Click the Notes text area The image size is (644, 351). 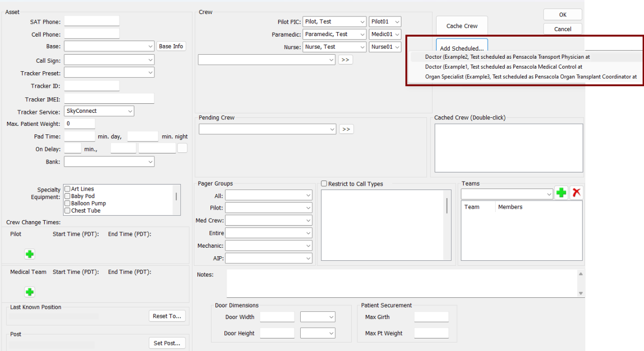402,284
